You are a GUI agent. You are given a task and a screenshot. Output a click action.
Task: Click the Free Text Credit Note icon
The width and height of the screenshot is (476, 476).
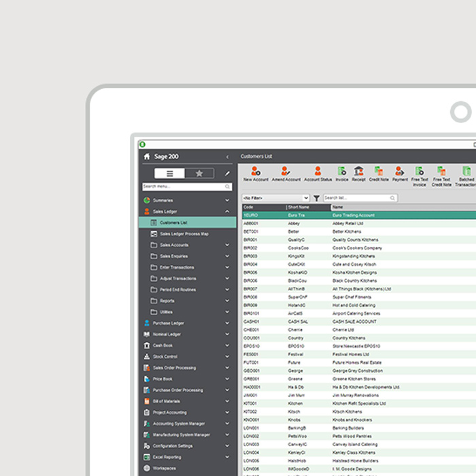[x=441, y=171]
